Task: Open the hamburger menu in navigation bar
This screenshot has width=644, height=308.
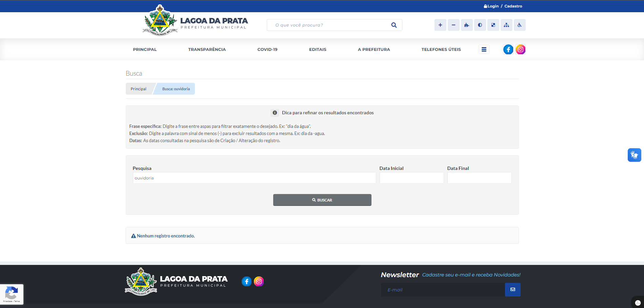Action: click(x=484, y=50)
